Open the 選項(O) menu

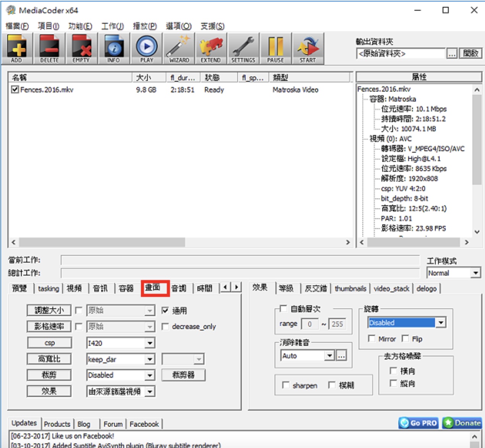pos(178,26)
